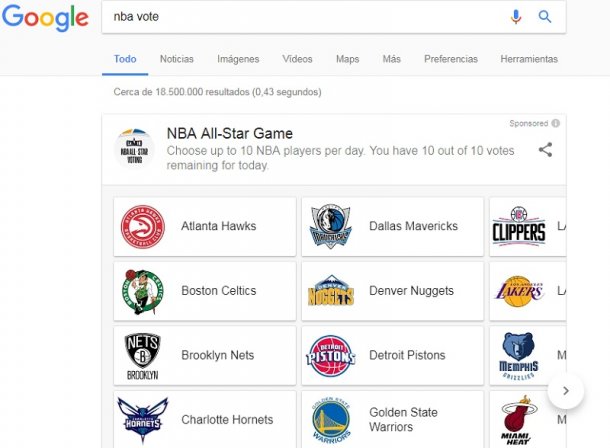Click the Sponsored info icon
The image size is (610, 448).
tap(555, 124)
